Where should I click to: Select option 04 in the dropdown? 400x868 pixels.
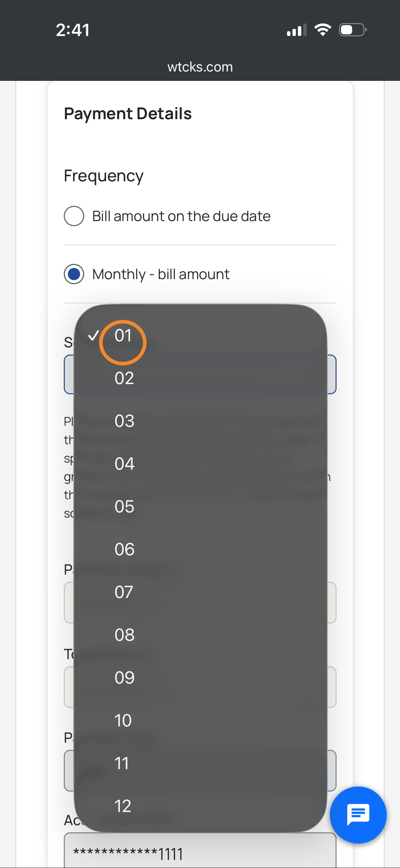click(x=124, y=464)
